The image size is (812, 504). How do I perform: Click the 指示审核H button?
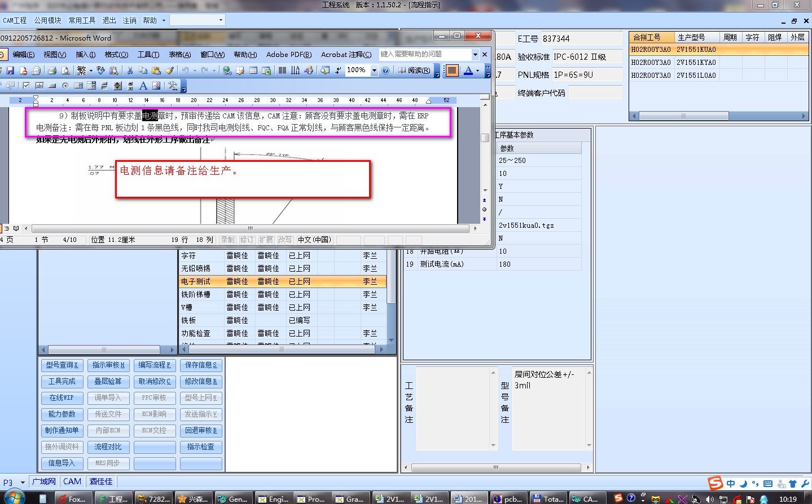pyautogui.click(x=108, y=365)
